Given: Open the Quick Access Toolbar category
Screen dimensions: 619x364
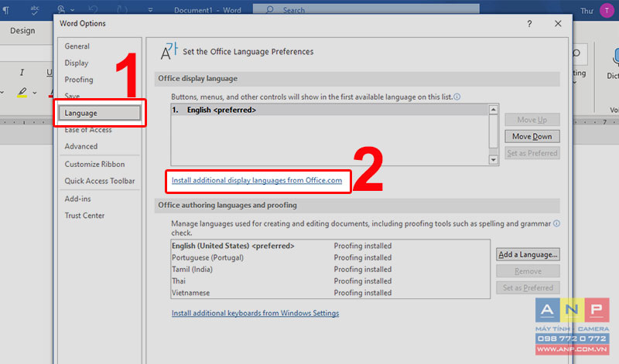Looking at the screenshot, I should pos(100,181).
